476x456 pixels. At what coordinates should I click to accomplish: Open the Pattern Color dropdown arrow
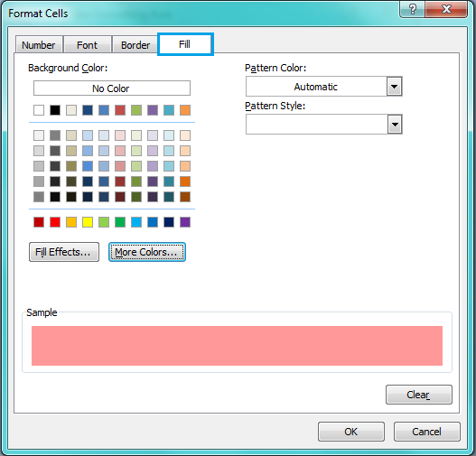395,87
